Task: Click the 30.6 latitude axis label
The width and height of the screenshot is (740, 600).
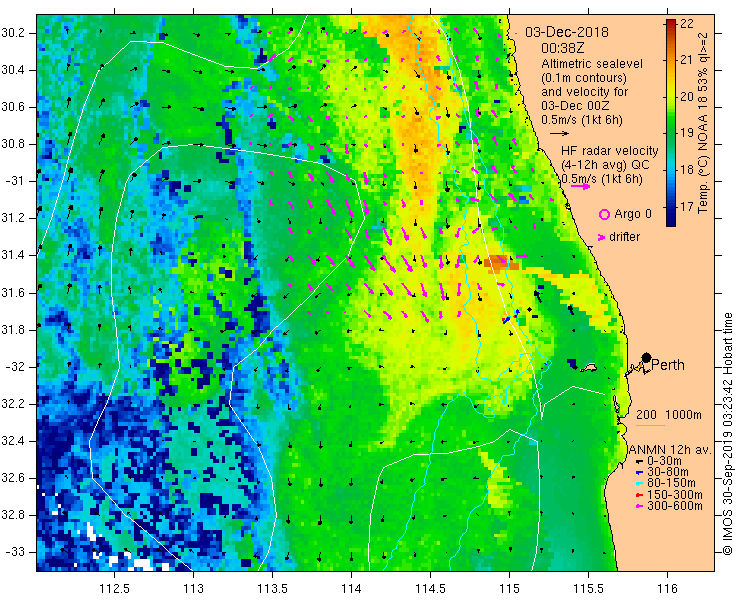Action: 13,107
